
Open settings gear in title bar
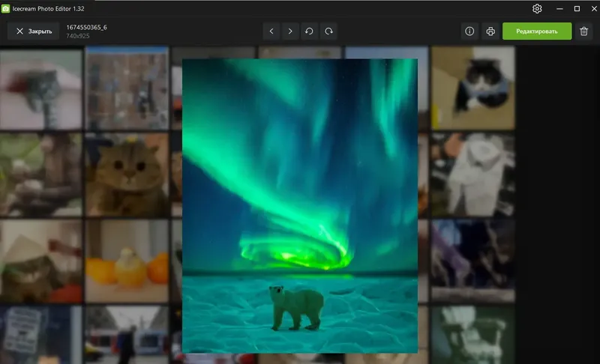(x=537, y=8)
